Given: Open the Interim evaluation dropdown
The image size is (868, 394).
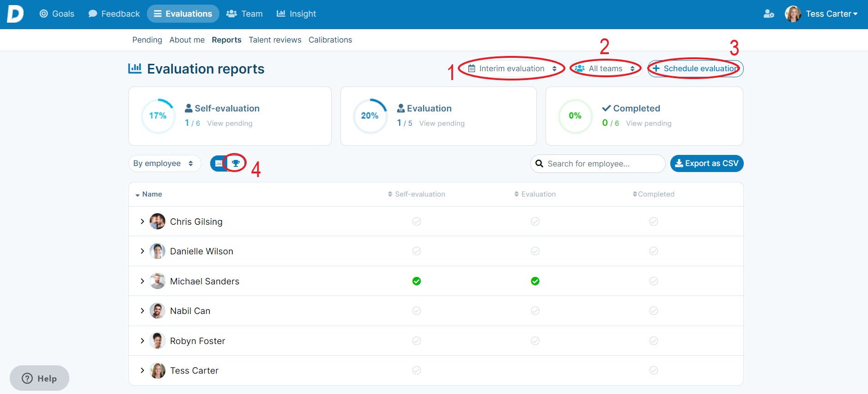Looking at the screenshot, I should coord(512,68).
